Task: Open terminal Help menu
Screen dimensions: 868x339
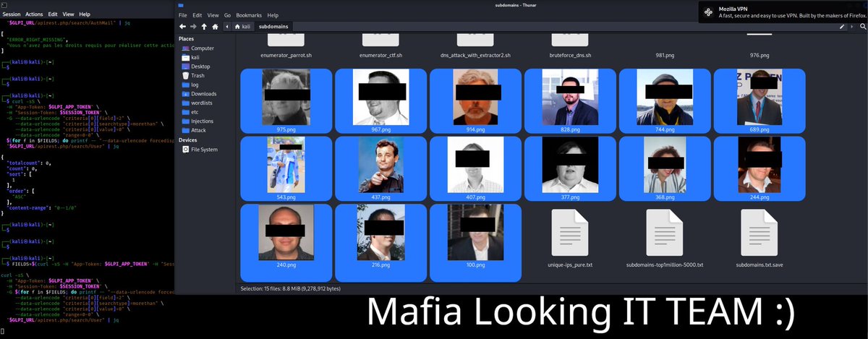Action: tap(85, 14)
